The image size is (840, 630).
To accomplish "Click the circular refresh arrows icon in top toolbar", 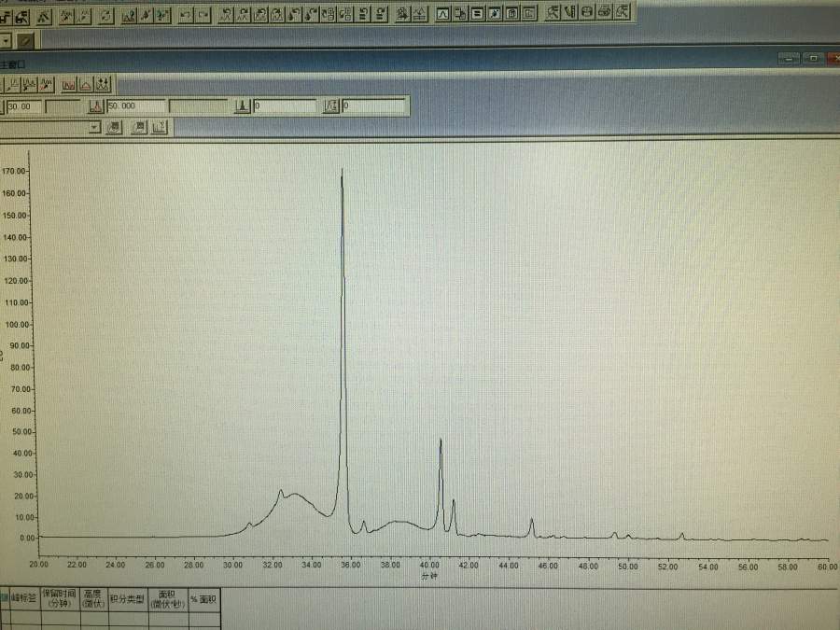I will [x=106, y=17].
